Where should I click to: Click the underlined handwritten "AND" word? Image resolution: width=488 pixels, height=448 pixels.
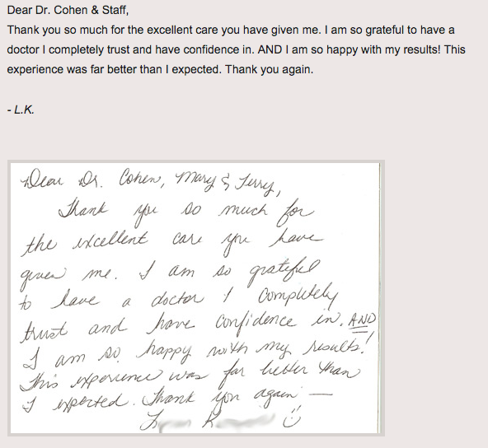[x=362, y=321]
